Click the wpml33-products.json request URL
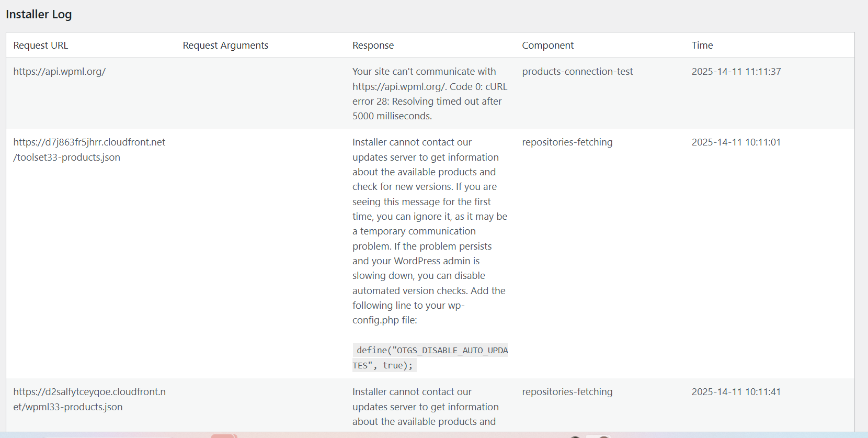The image size is (868, 438). (x=89, y=399)
